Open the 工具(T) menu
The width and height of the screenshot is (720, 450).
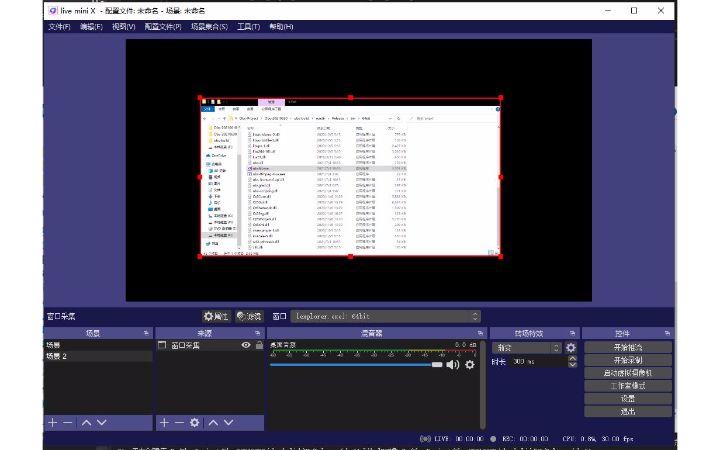(x=249, y=27)
